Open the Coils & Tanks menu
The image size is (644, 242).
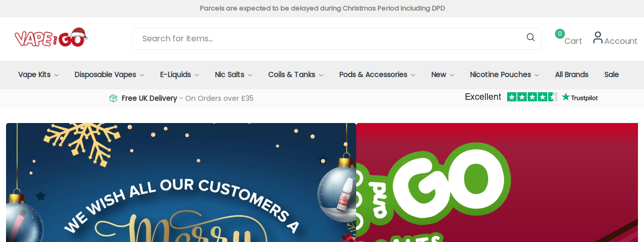[x=296, y=75]
